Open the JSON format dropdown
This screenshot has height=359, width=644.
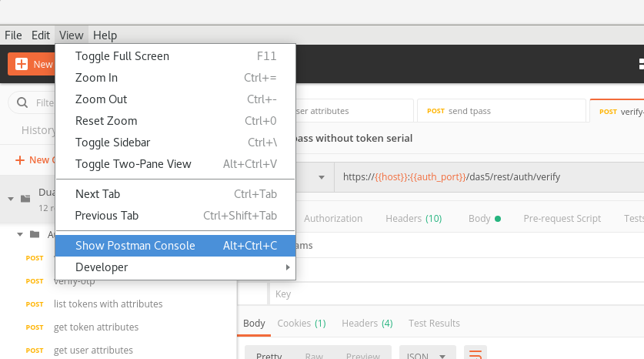tap(427, 355)
